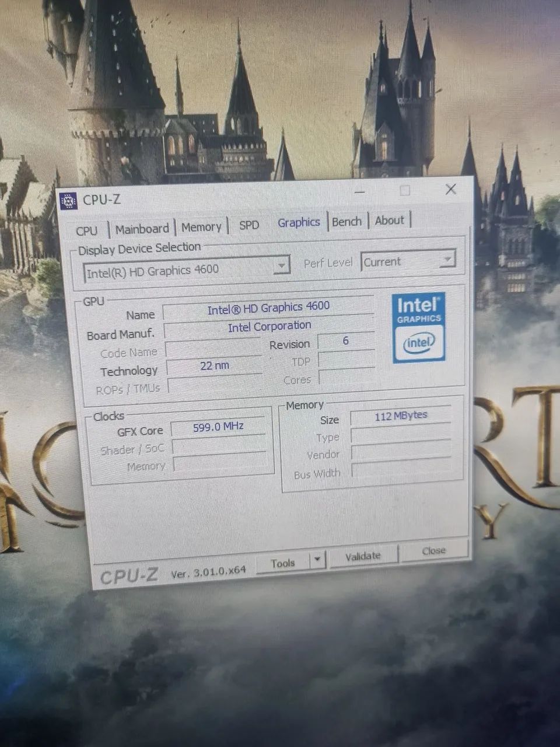
Task: Click the memory Size label
Action: [x=330, y=420]
